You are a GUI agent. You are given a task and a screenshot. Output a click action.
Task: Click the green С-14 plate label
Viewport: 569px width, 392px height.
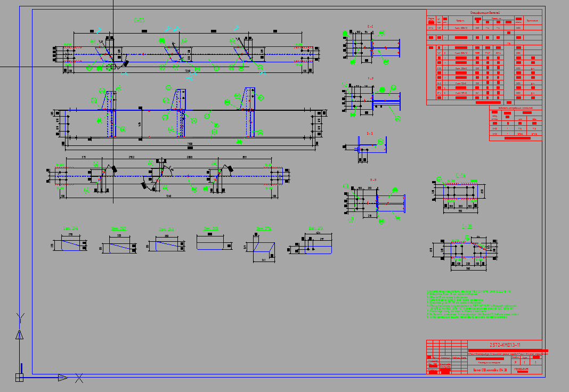click(461, 176)
